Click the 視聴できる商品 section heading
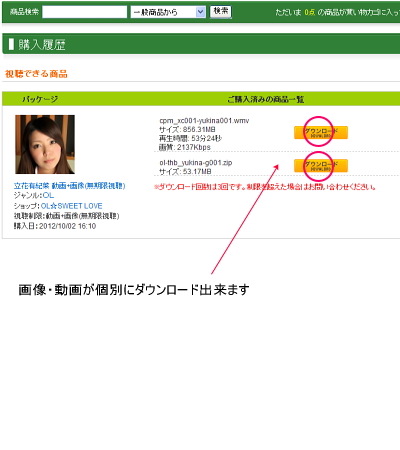Viewport: 400px width, 450px height. 36,74
